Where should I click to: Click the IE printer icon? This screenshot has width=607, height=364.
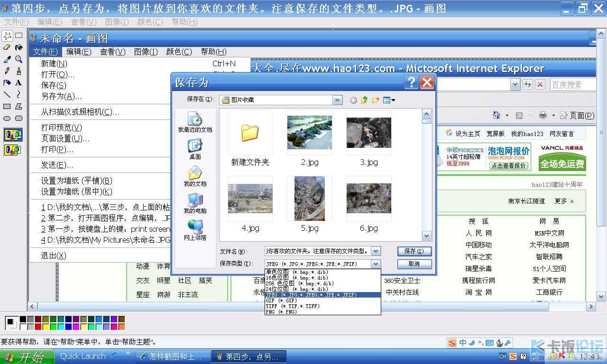point(543,115)
